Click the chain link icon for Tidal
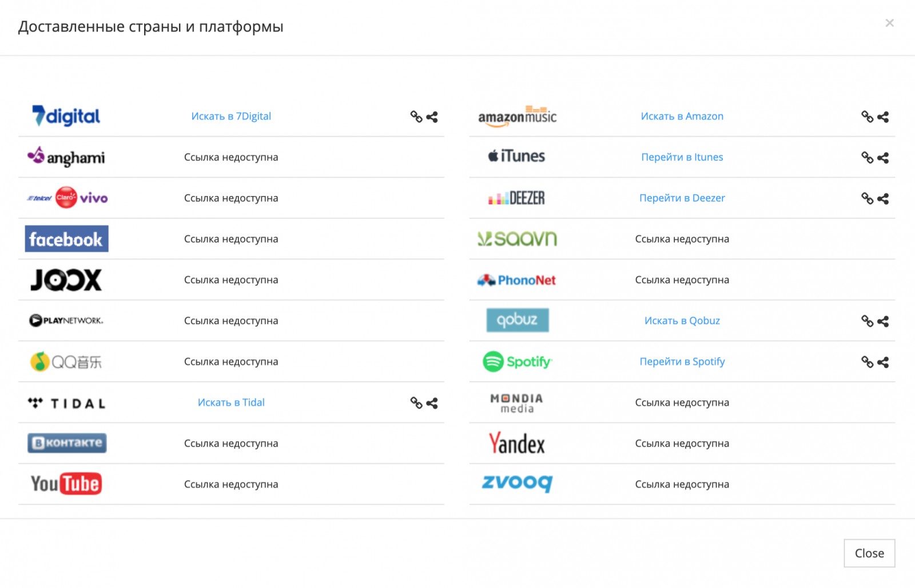Image resolution: width=915 pixels, height=588 pixels. pos(416,403)
